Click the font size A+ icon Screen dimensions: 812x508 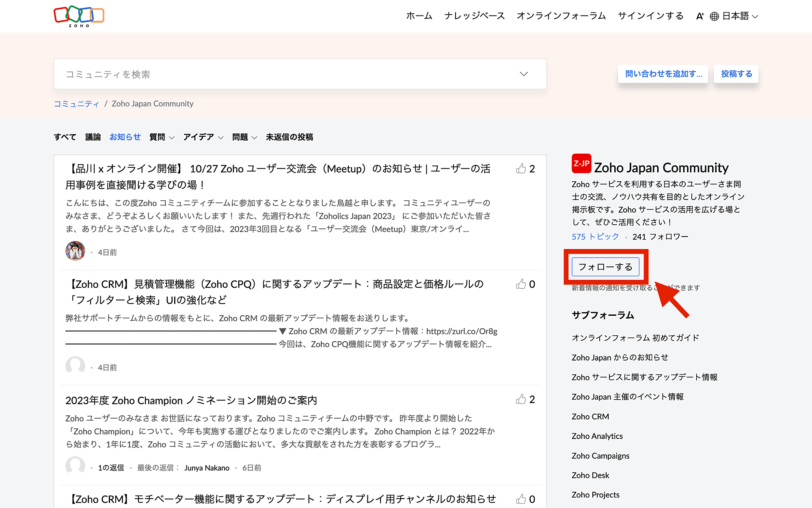700,16
